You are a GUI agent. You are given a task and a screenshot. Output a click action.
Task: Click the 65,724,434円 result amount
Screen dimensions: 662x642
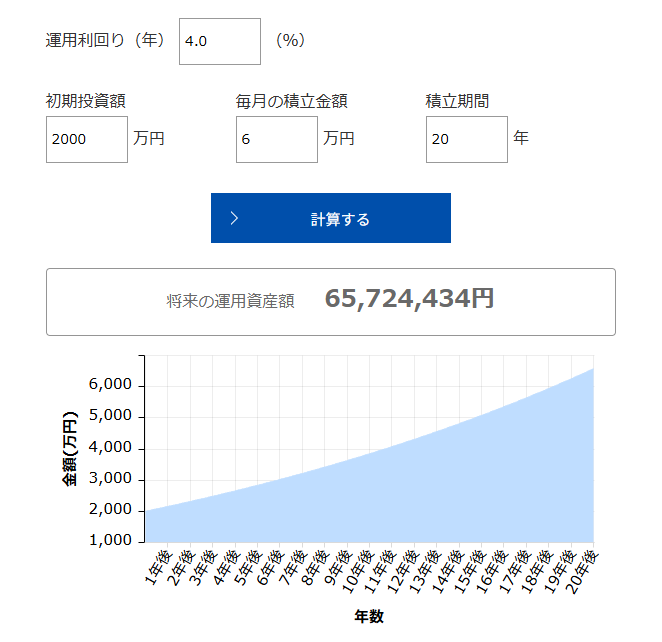[x=409, y=299]
